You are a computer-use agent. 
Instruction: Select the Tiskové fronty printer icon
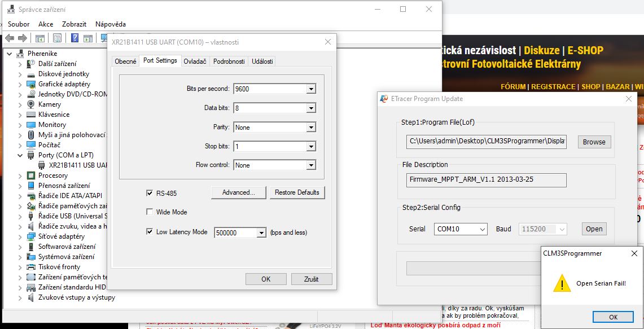31,267
